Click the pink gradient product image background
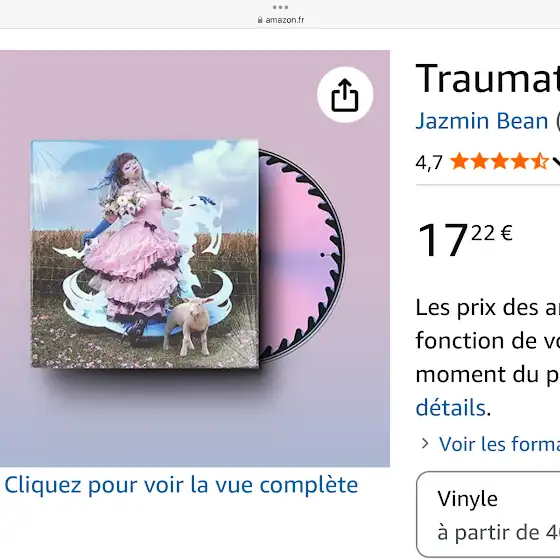The height and width of the screenshot is (560, 560). click(x=195, y=421)
